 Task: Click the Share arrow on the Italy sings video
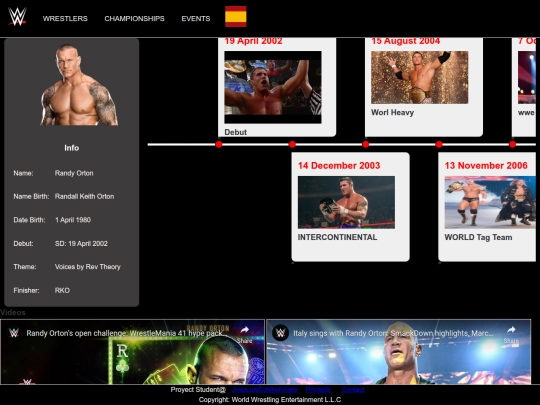coord(511,330)
